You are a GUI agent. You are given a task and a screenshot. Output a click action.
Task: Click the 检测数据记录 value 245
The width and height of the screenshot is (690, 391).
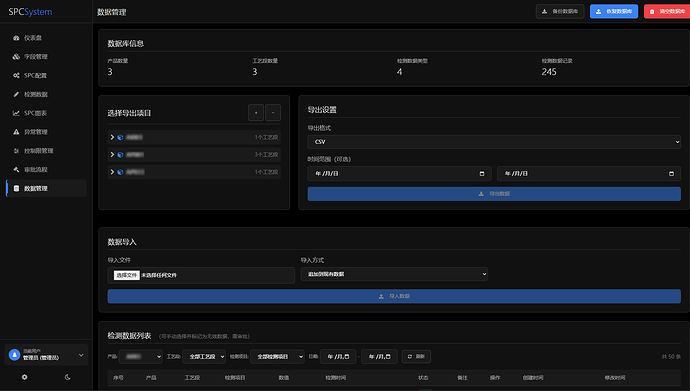pos(549,72)
